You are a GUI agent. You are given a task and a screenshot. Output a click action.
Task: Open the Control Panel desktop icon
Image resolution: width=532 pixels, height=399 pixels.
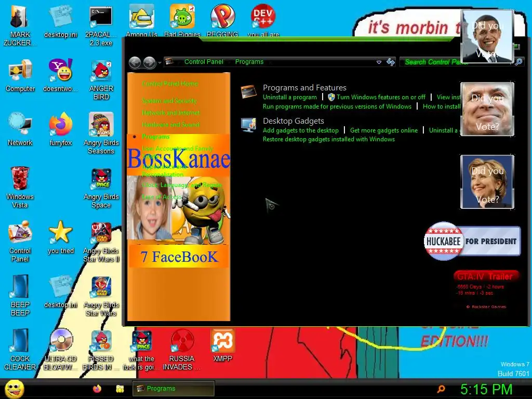[20, 242]
